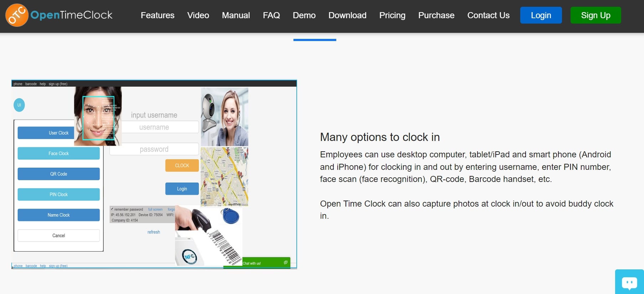Click the green Sign Up button
Viewport: 644px width, 294px height.
[596, 15]
